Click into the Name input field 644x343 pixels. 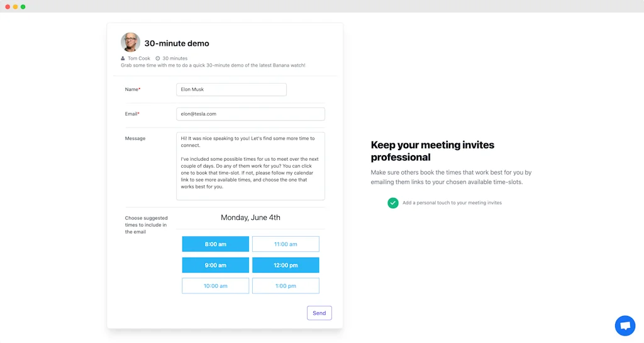pyautogui.click(x=231, y=90)
